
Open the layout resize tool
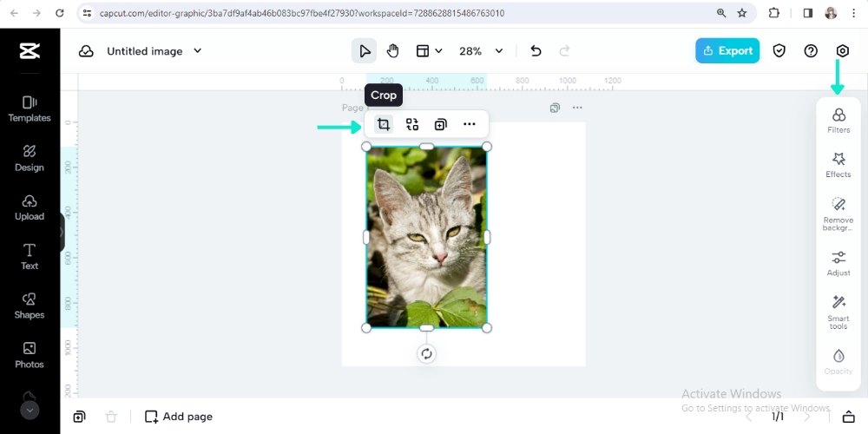click(x=423, y=51)
